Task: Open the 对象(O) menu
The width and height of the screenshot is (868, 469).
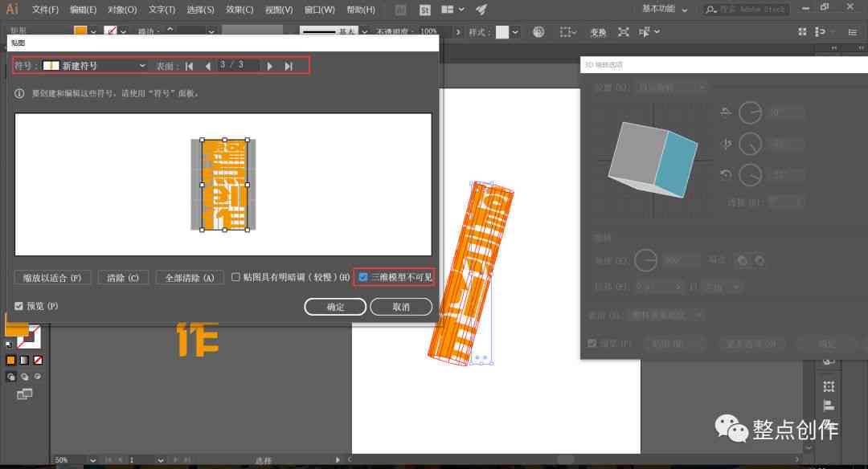Action: coord(122,10)
